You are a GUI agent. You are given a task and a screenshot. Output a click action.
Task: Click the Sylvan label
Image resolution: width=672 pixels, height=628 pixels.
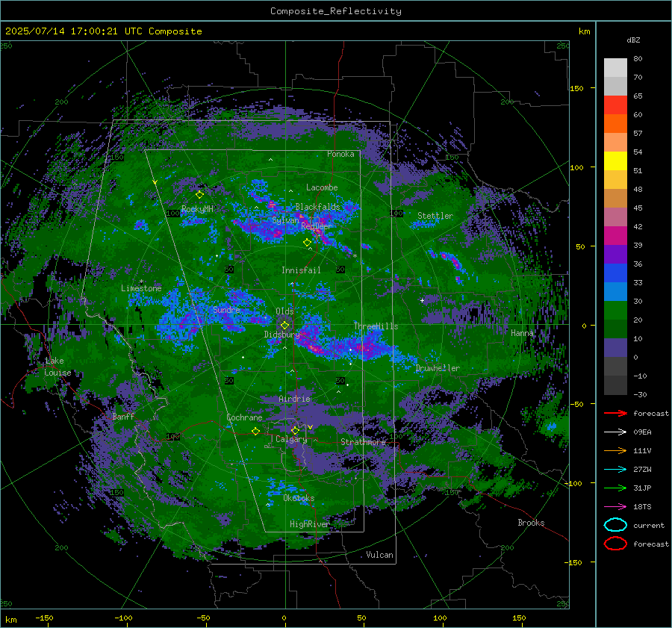click(x=285, y=220)
